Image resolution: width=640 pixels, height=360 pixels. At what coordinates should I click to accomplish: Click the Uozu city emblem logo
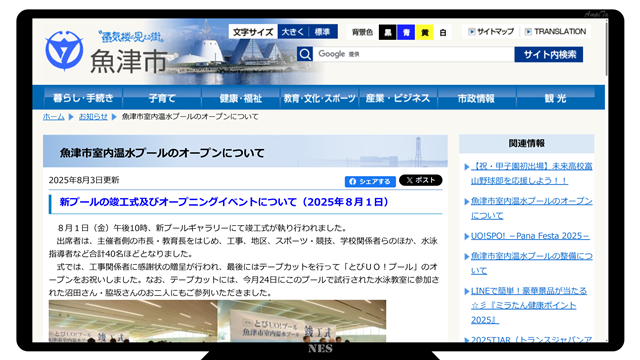point(64,51)
